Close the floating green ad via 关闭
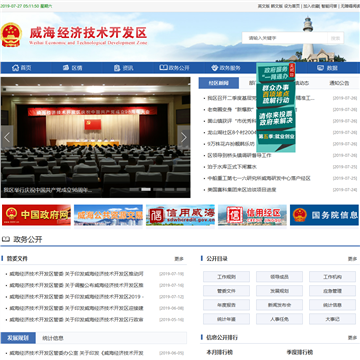This screenshot has width=360, height=360. 292,70
